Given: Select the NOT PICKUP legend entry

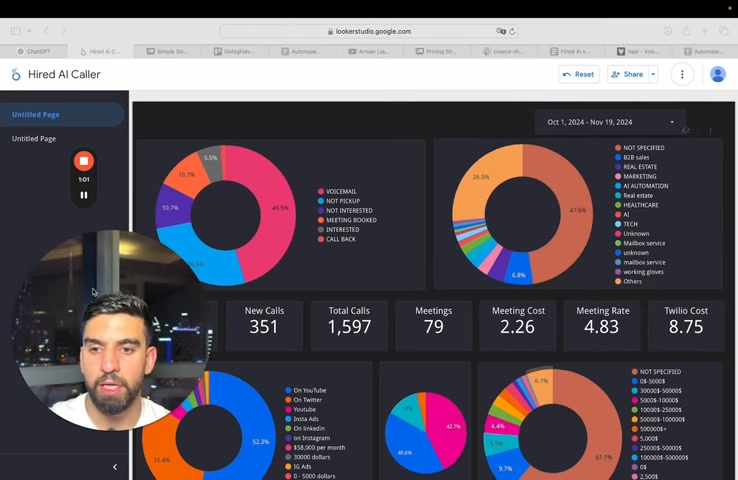Looking at the screenshot, I should pyautogui.click(x=339, y=201).
